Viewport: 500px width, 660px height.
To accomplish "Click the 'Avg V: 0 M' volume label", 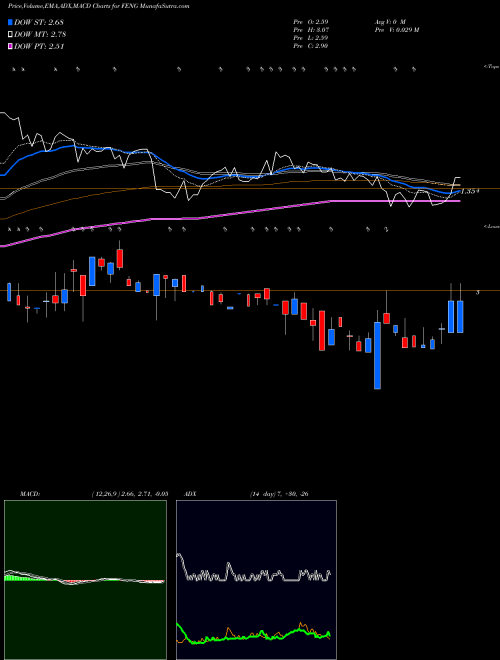I will tap(389, 21).
